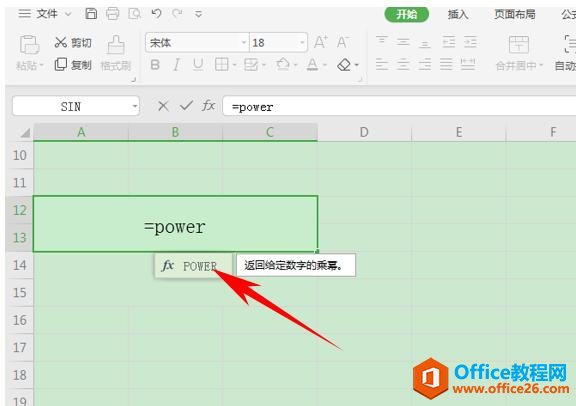
Task: Click the 格式刷 format painter
Action: (x=116, y=53)
